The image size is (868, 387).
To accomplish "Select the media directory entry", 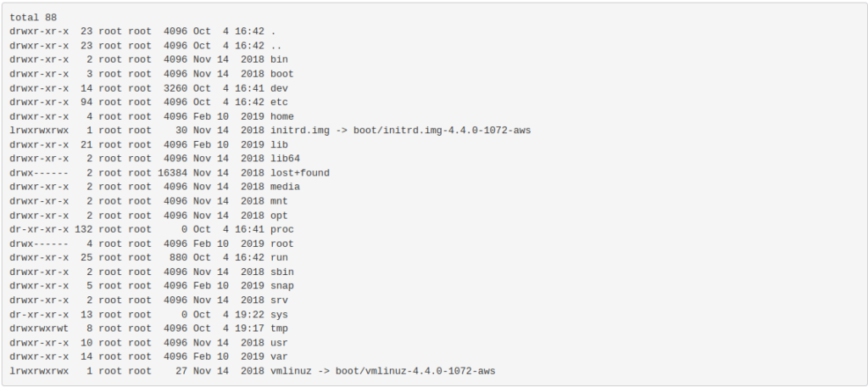I will point(285,188).
